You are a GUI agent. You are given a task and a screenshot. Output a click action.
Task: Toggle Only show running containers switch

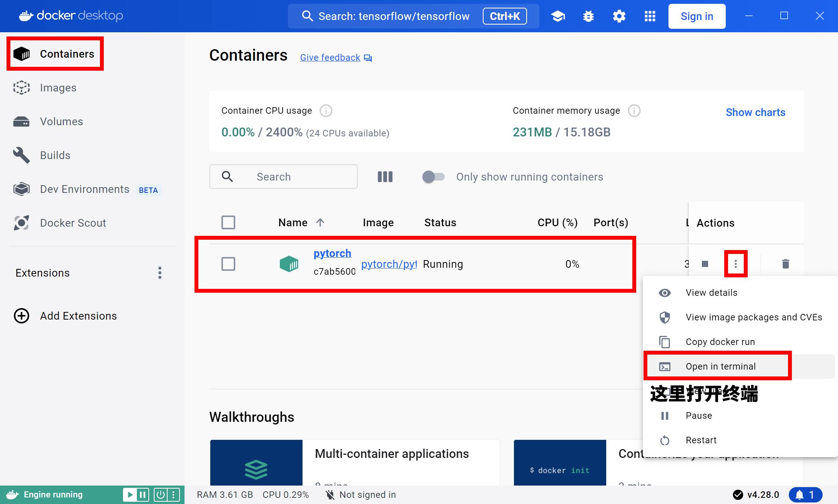[433, 177]
